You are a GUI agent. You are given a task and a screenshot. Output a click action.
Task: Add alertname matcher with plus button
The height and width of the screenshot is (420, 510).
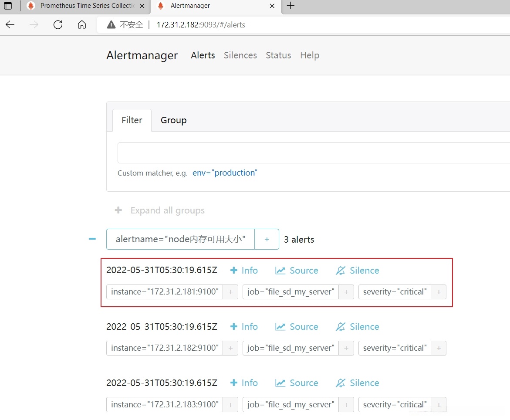[267, 239]
